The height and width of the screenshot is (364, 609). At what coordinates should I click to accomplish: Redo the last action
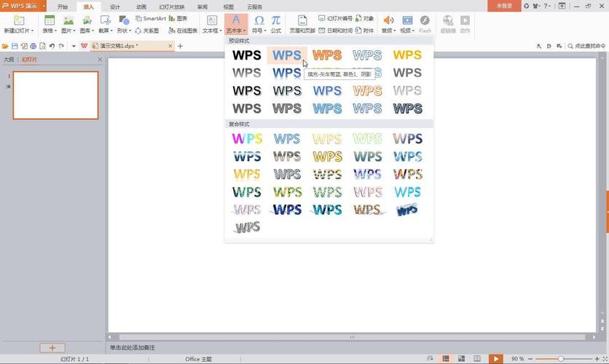pyautogui.click(x=61, y=46)
